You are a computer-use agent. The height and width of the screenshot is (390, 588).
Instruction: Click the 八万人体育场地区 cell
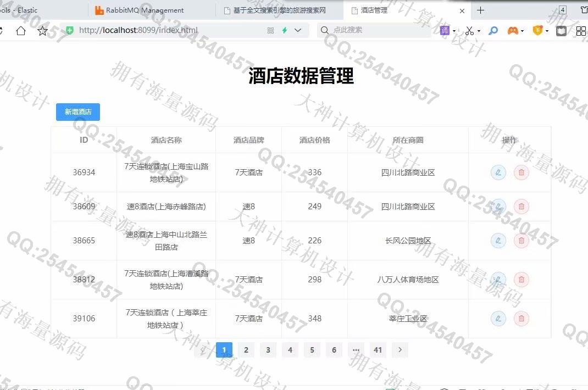[408, 280]
